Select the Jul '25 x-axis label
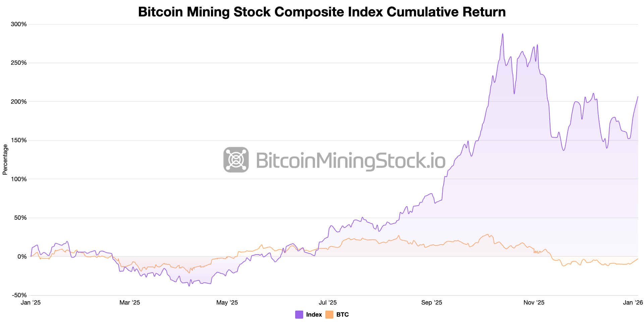Image resolution: width=644 pixels, height=322 pixels. coord(328,303)
